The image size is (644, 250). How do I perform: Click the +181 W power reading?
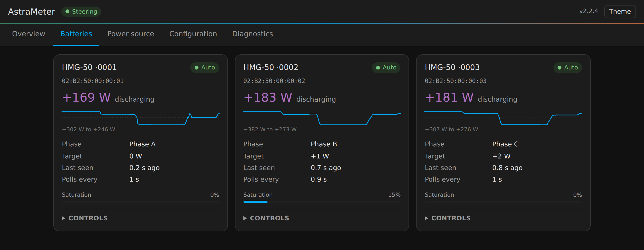[449, 98]
